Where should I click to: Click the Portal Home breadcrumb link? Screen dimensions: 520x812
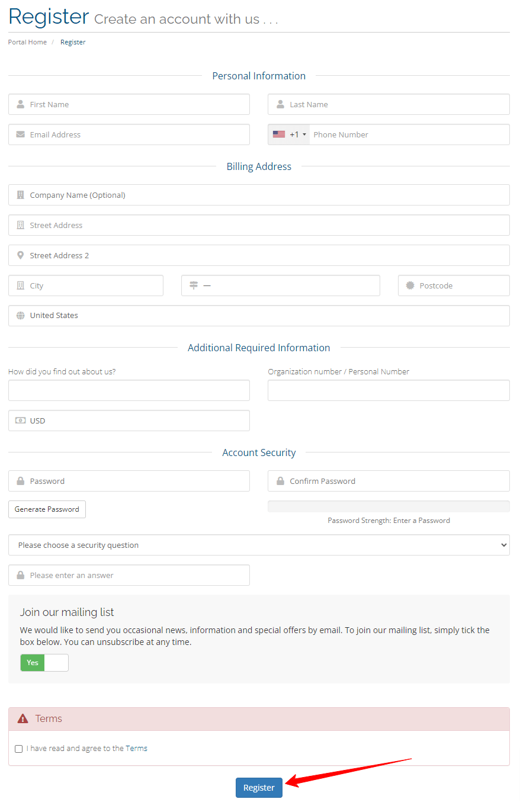pos(27,42)
